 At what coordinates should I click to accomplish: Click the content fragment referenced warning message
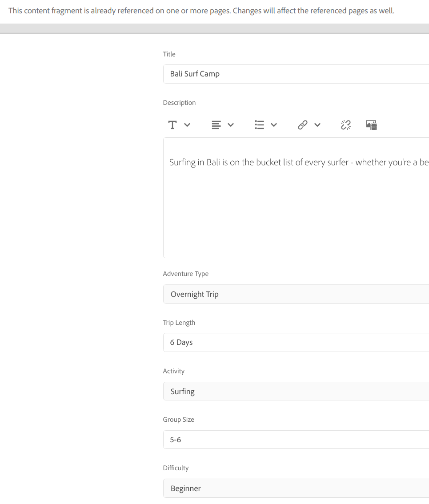click(201, 11)
